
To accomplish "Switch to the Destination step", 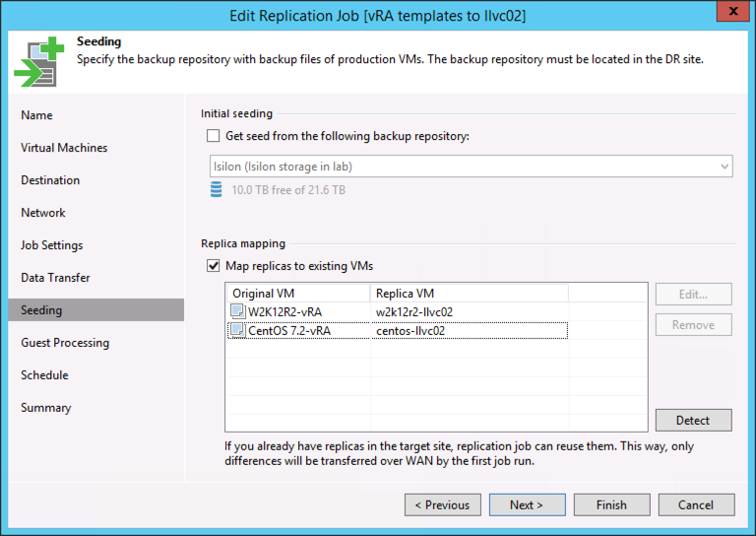I will 50,180.
